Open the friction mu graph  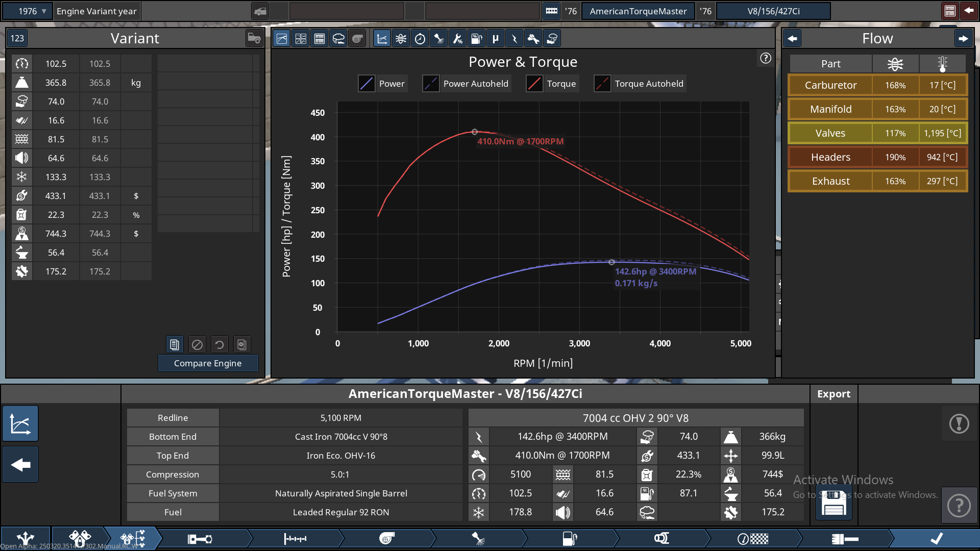point(495,39)
